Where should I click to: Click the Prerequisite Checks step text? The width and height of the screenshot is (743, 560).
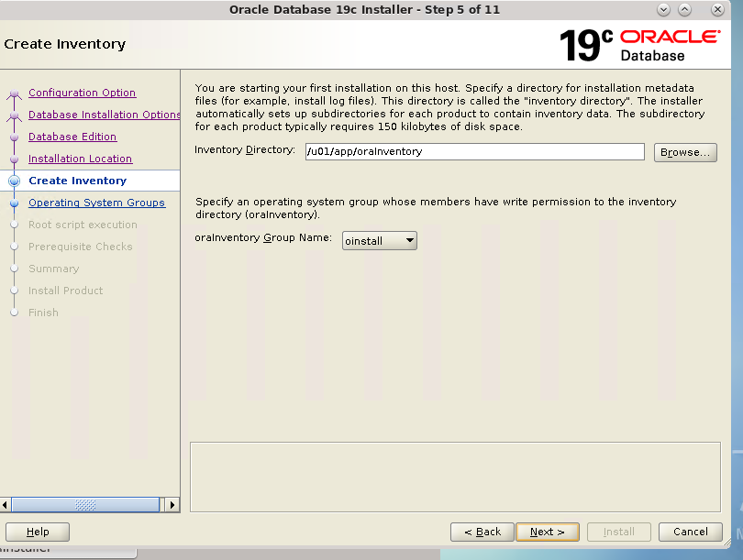pyautogui.click(x=81, y=247)
